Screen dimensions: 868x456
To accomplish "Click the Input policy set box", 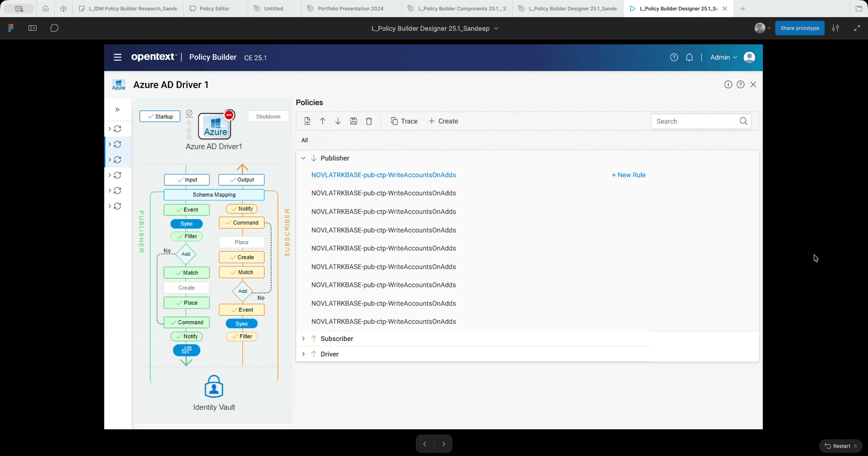I will click(187, 180).
